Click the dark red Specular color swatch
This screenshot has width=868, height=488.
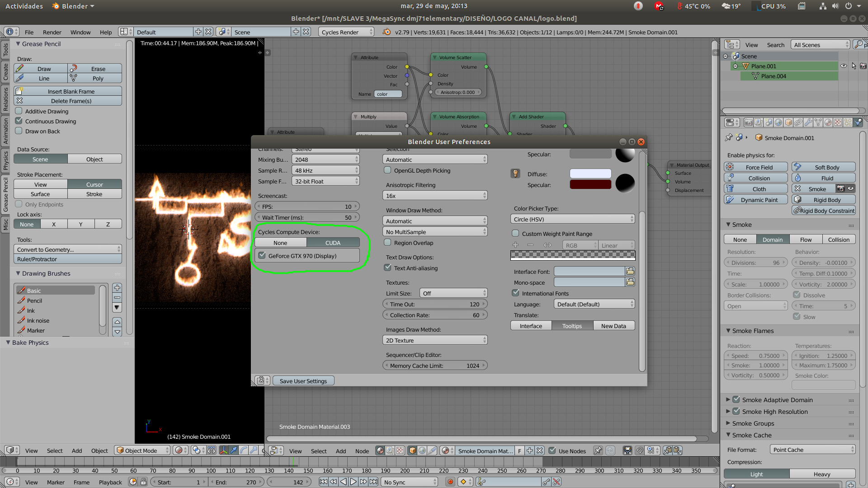(x=590, y=185)
